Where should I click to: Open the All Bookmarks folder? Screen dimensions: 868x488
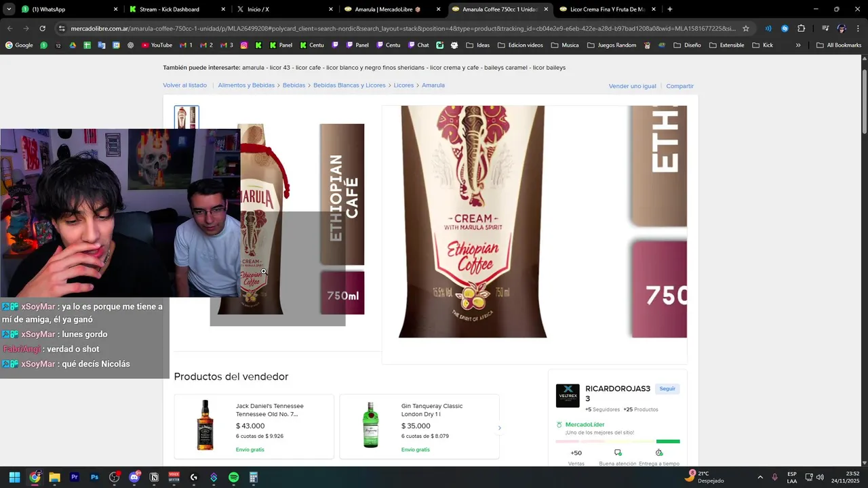coord(839,45)
